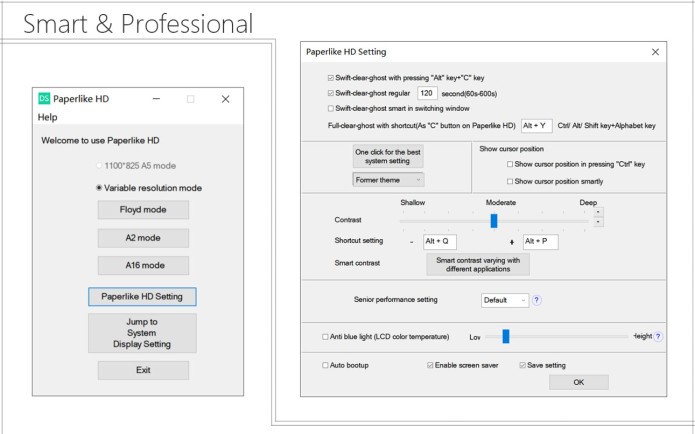The width and height of the screenshot is (695, 434).
Task: Click the Contrast slider thumb
Action: point(494,221)
